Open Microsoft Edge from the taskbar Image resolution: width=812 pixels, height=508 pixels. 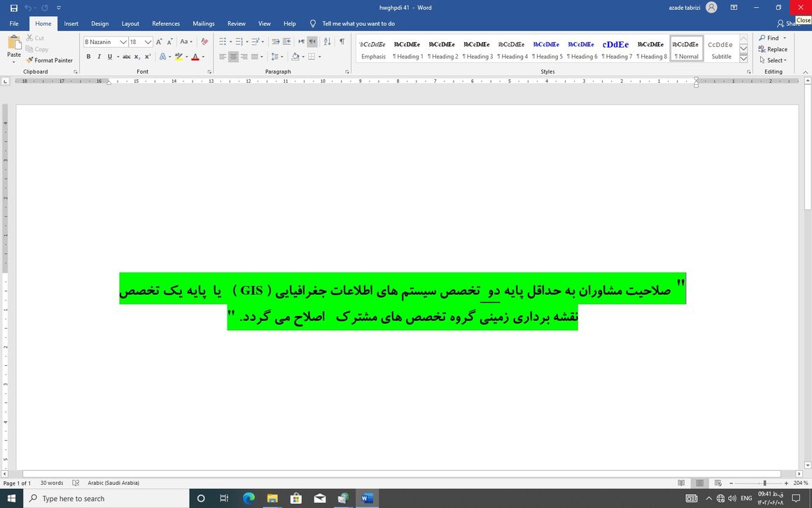click(249, 499)
